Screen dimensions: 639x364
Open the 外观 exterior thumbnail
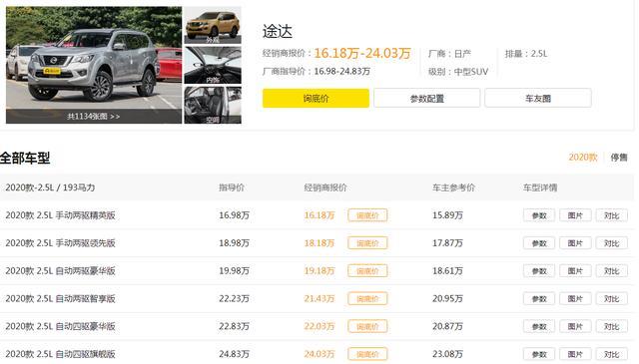tap(213, 25)
